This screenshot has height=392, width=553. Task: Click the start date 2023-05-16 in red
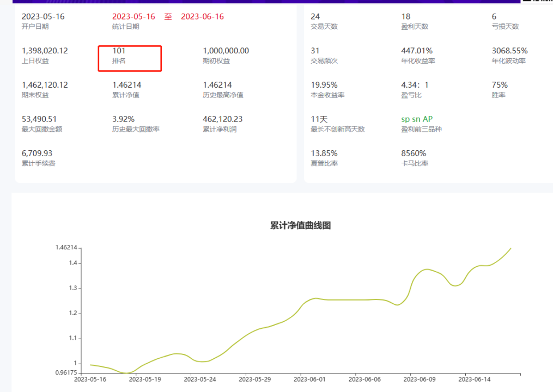(133, 16)
